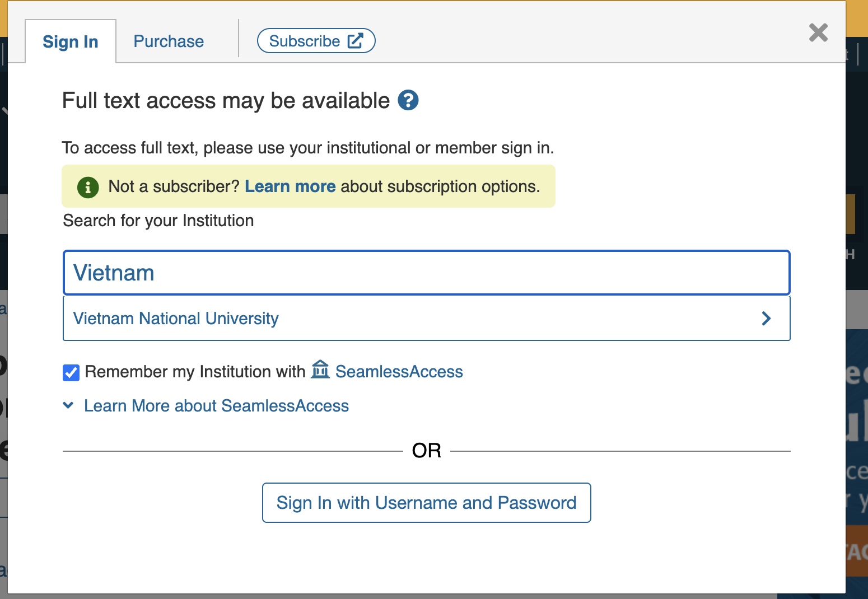Screen dimensions: 868x599
Task: Close the sign-in dialog with X
Action: pyautogui.click(x=818, y=32)
